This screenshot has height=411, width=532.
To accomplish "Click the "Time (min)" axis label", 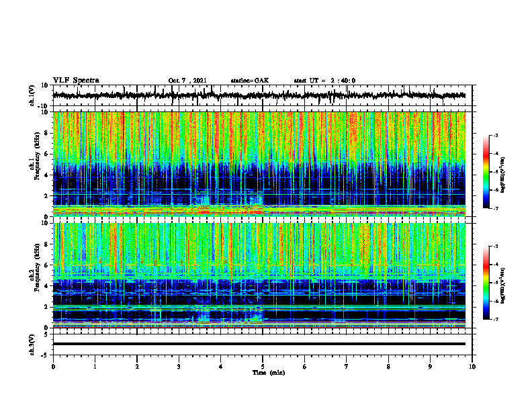I will [269, 373].
